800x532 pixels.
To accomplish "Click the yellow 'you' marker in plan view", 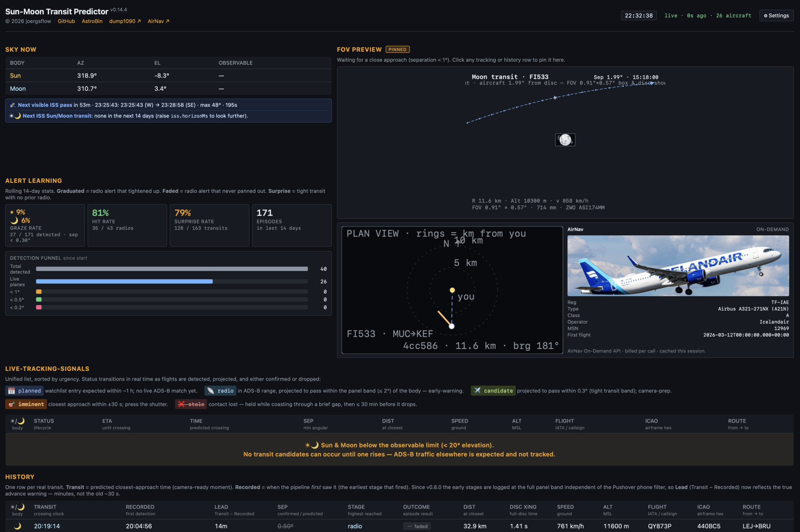I will tap(452, 290).
